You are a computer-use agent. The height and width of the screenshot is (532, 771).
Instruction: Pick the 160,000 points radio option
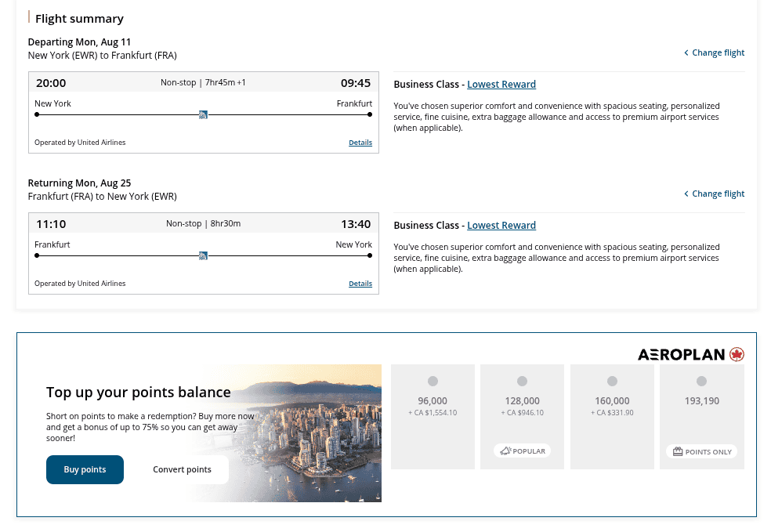click(612, 382)
